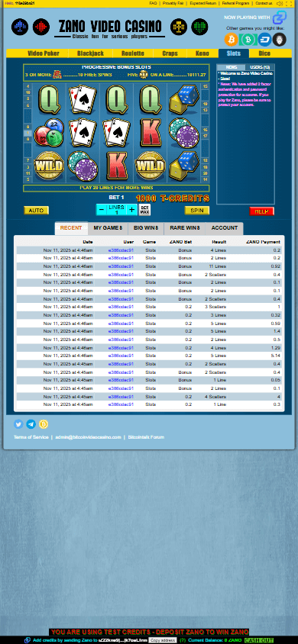Click the lotto balls slot symbol
The width and height of the screenshot is (298, 644).
point(49,133)
